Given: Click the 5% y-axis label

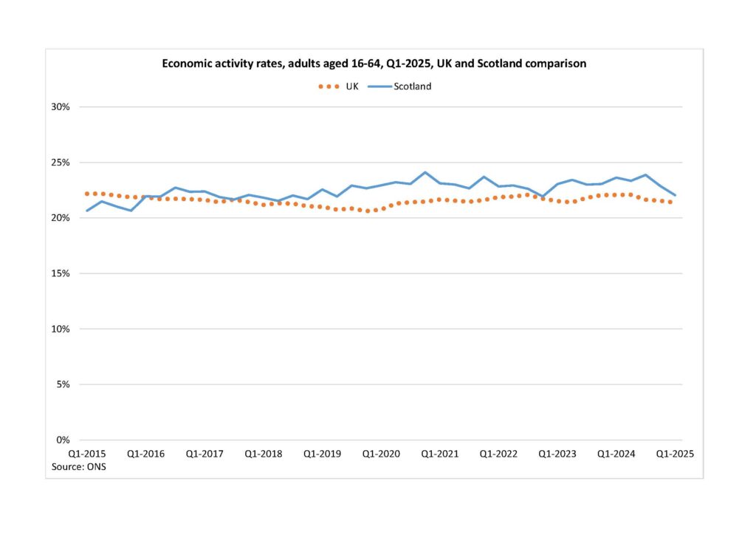Looking at the screenshot, I should pos(63,384).
